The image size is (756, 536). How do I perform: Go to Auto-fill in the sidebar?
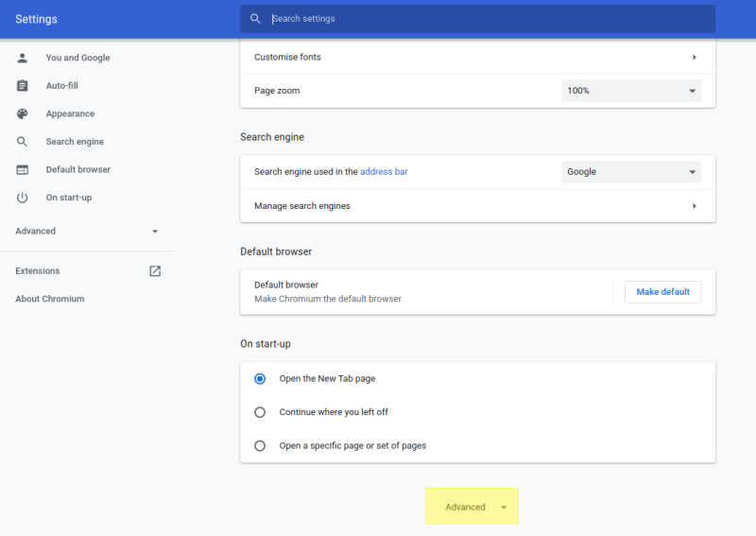[x=61, y=86]
